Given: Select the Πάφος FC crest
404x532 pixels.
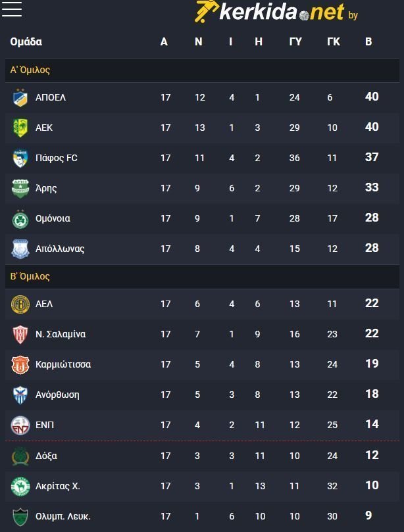Looking at the screenshot, I should [x=20, y=158].
